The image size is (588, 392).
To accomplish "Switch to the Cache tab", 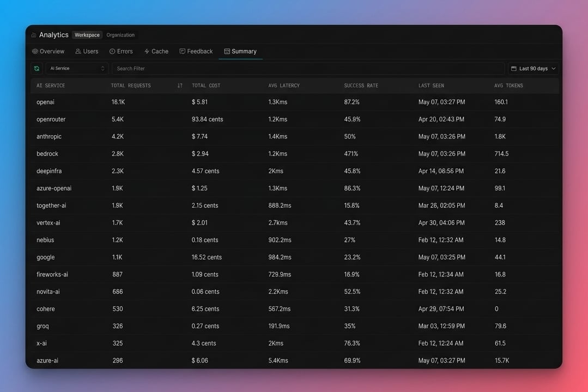I will pyautogui.click(x=156, y=51).
